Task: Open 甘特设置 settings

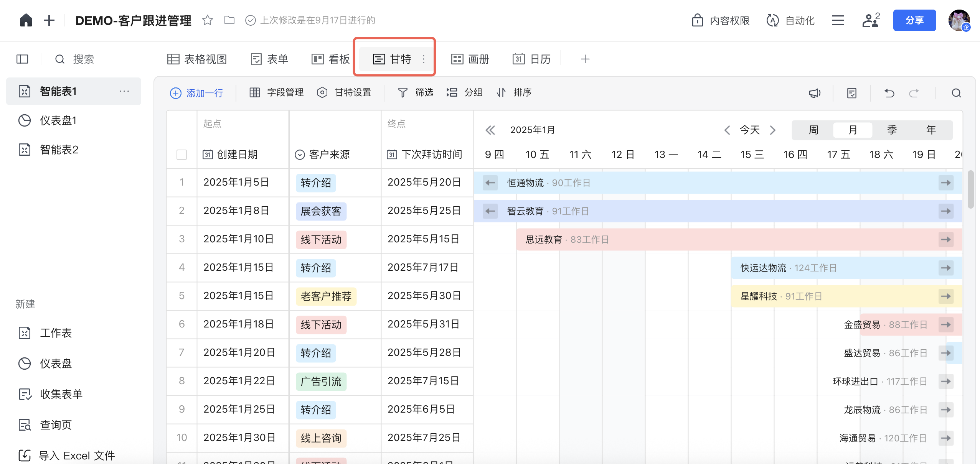Action: pyautogui.click(x=344, y=92)
